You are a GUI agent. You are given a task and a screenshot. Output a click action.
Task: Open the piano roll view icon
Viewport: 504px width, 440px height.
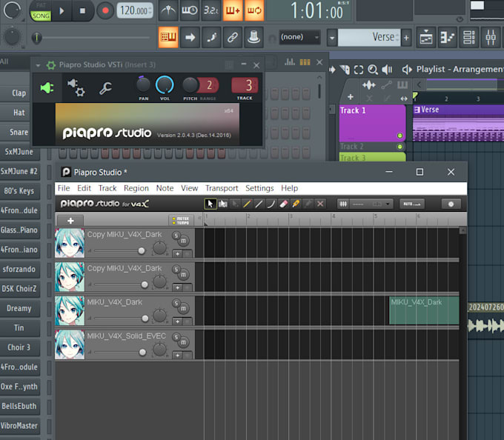448,38
